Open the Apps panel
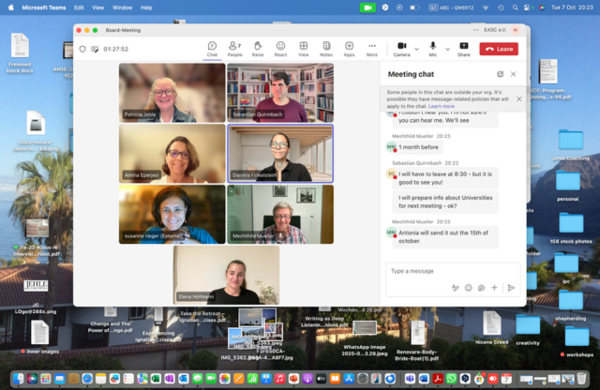Screen dimensions: 600x390 [349, 49]
